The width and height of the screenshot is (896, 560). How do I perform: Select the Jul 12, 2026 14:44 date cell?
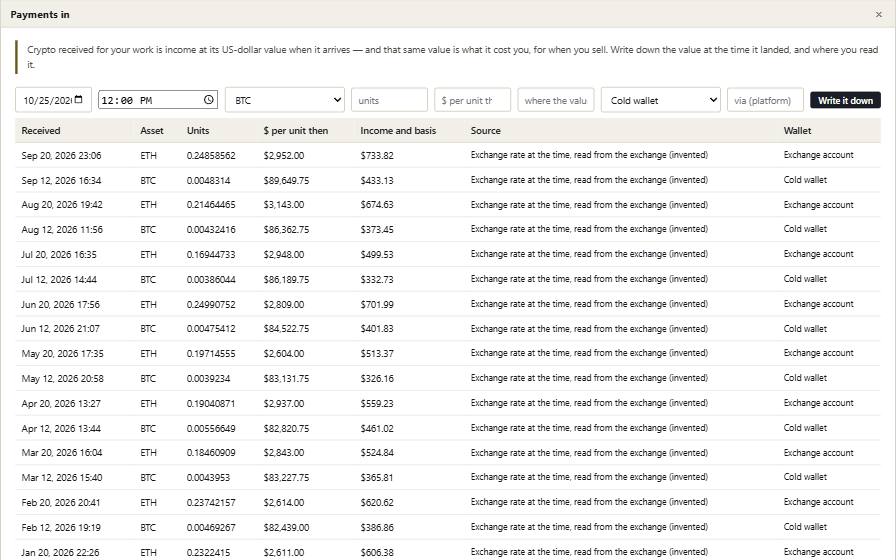click(59, 279)
